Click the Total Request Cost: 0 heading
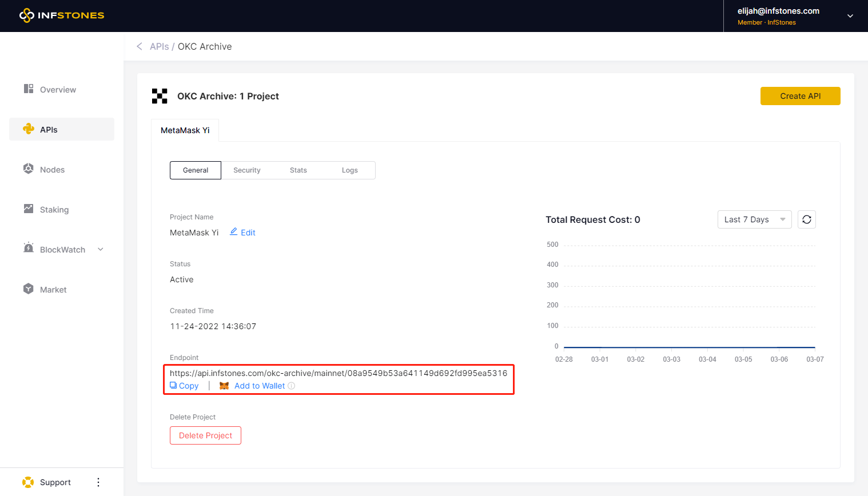The image size is (868, 496). click(x=593, y=219)
